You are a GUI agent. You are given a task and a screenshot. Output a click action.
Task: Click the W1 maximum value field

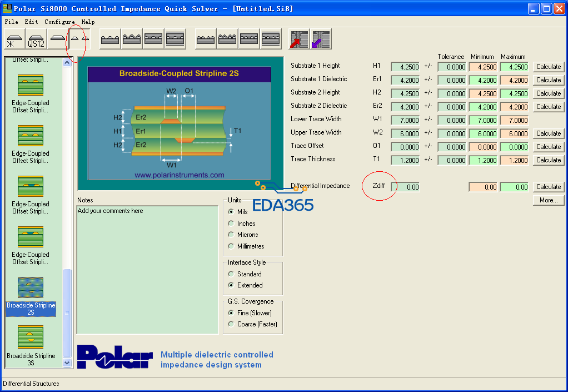coord(515,120)
